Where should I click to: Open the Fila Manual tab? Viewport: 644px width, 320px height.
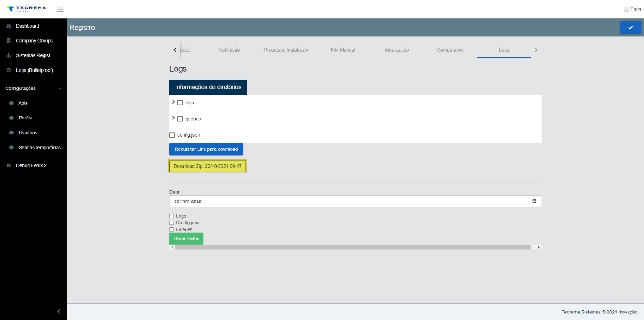pos(343,50)
